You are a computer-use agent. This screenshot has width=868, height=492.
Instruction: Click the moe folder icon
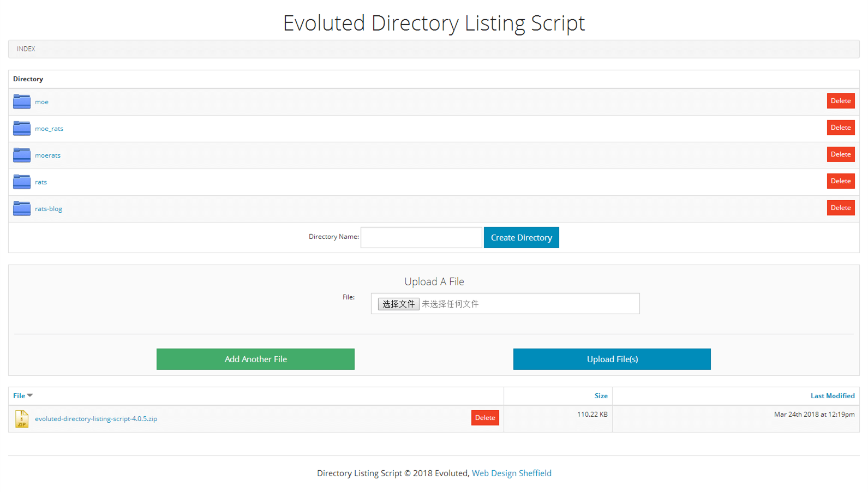(22, 102)
